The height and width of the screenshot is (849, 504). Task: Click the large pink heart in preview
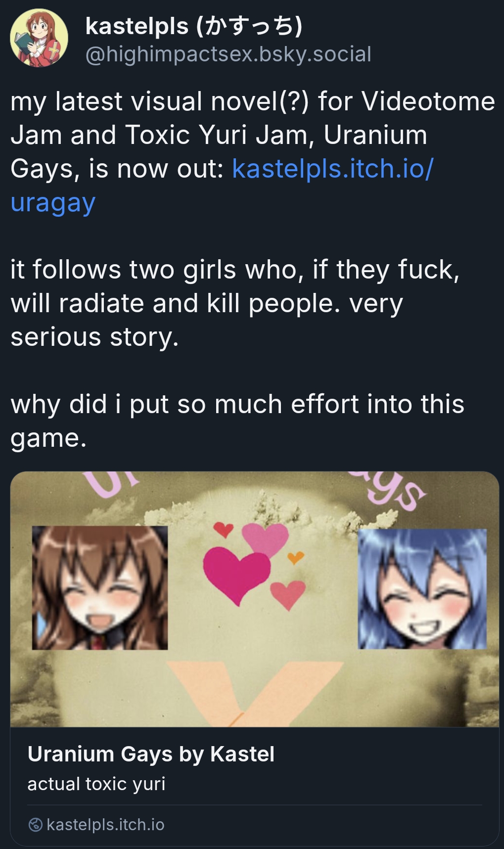236,575
